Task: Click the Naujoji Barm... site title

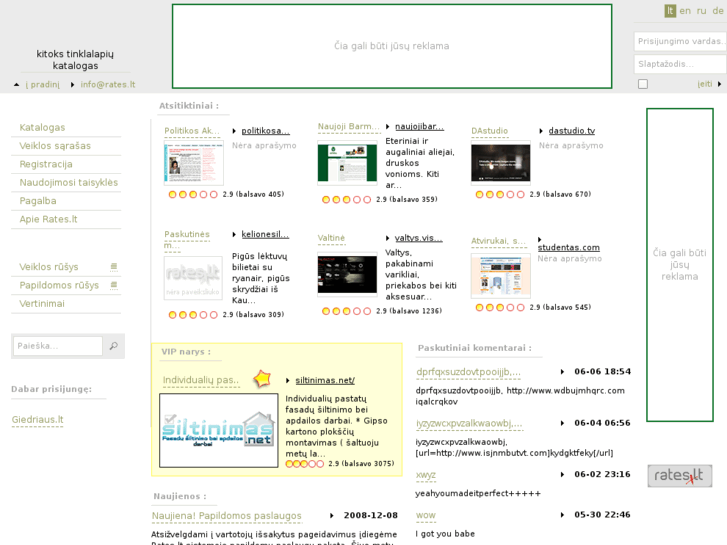Action: click(x=349, y=127)
